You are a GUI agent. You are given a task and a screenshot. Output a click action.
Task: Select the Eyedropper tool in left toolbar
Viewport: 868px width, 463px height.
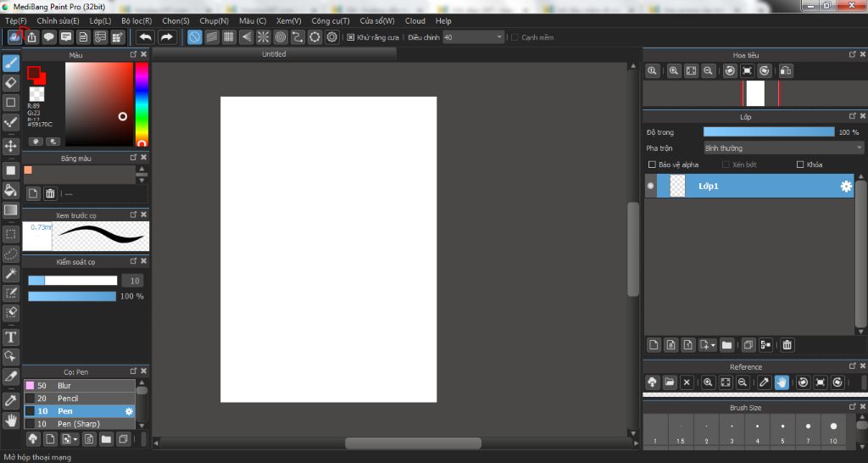tap(10, 400)
